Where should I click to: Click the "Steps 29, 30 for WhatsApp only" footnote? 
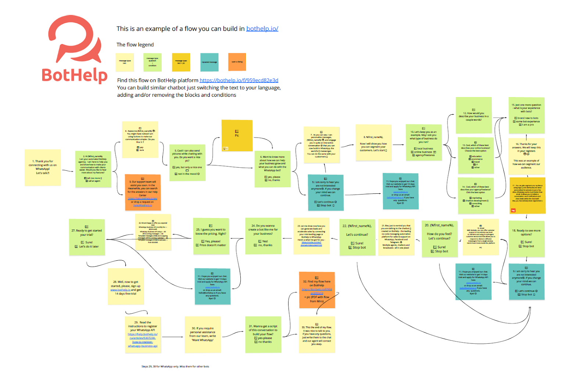pyautogui.click(x=175, y=366)
